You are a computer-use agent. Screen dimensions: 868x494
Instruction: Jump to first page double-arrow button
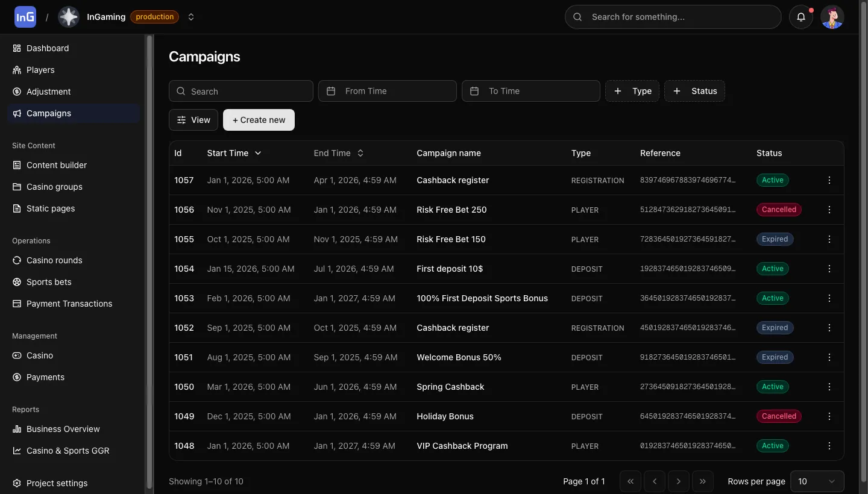pos(631,481)
